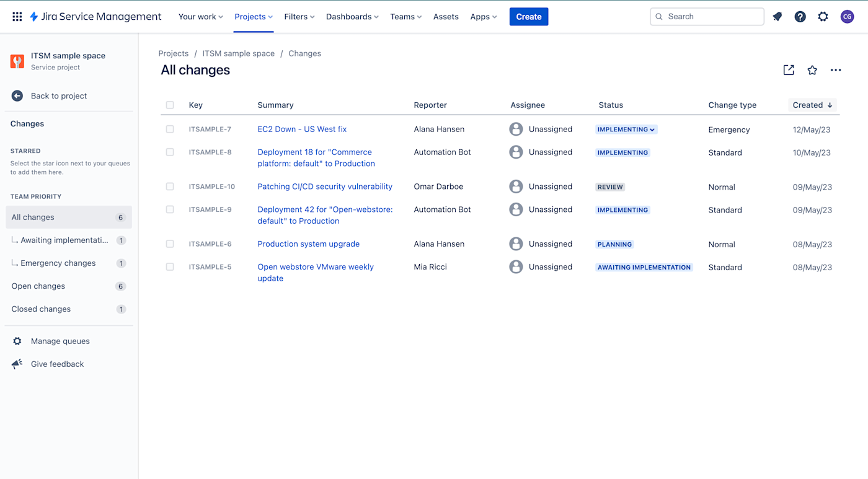Expand the Apps dropdown

484,17
